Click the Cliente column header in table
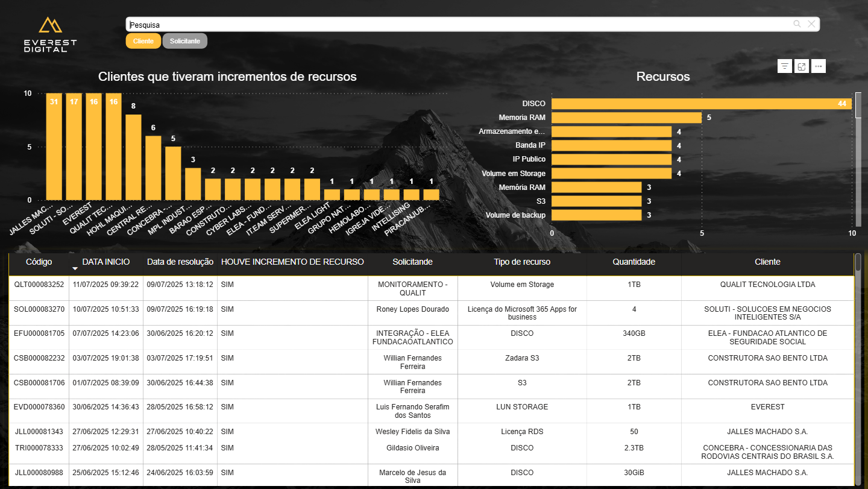 (767, 262)
